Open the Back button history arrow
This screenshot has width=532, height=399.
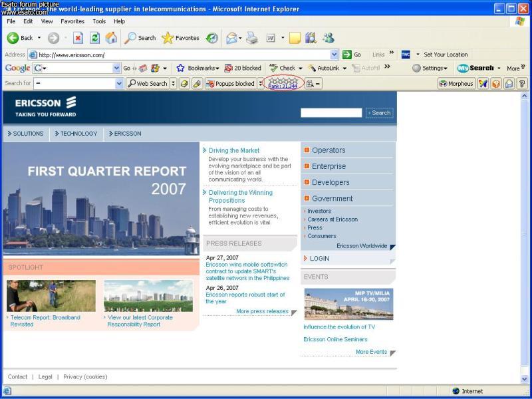(39, 38)
